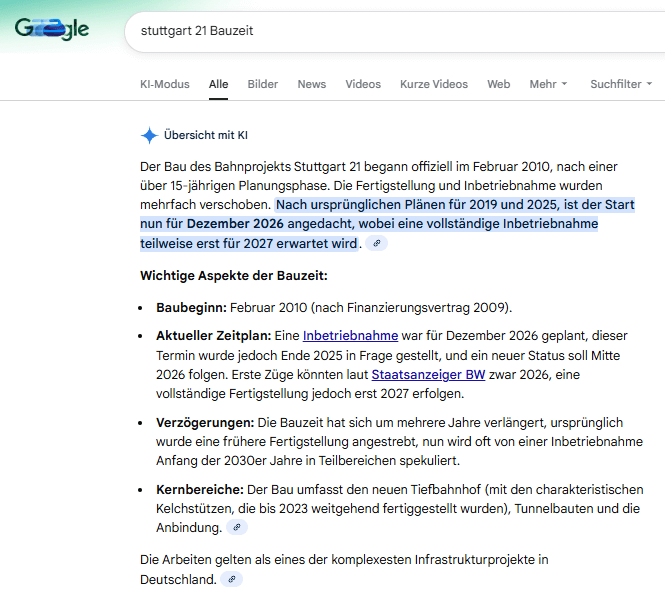
Task: Switch to the Web tab
Action: [x=498, y=84]
